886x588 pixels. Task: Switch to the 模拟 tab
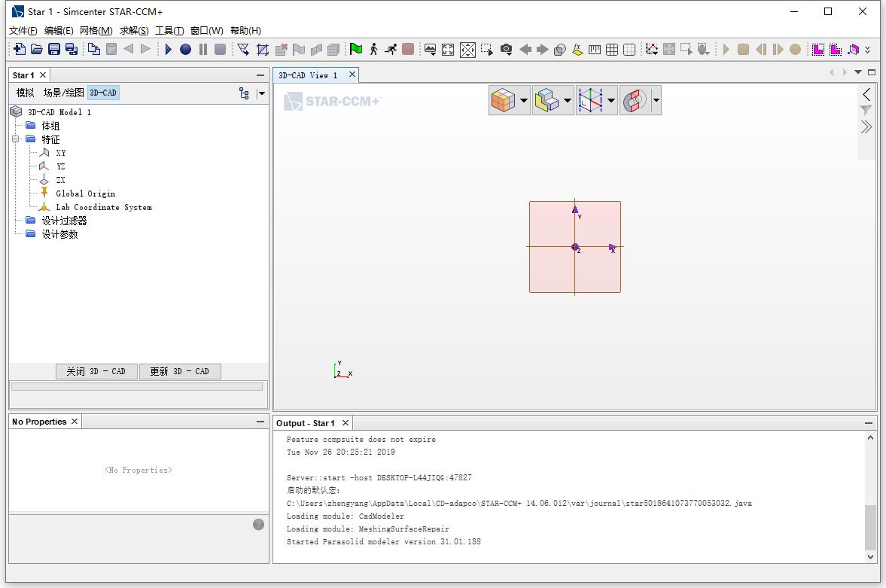(x=26, y=93)
